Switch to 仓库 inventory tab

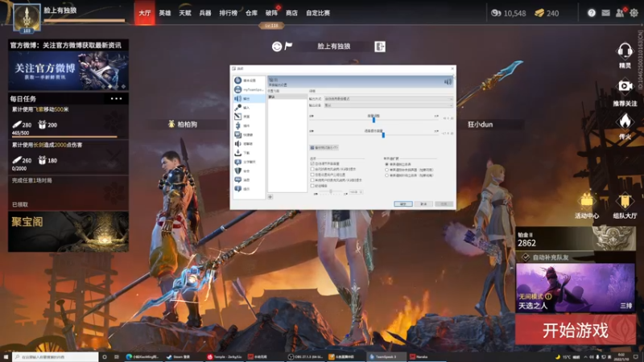[251, 13]
